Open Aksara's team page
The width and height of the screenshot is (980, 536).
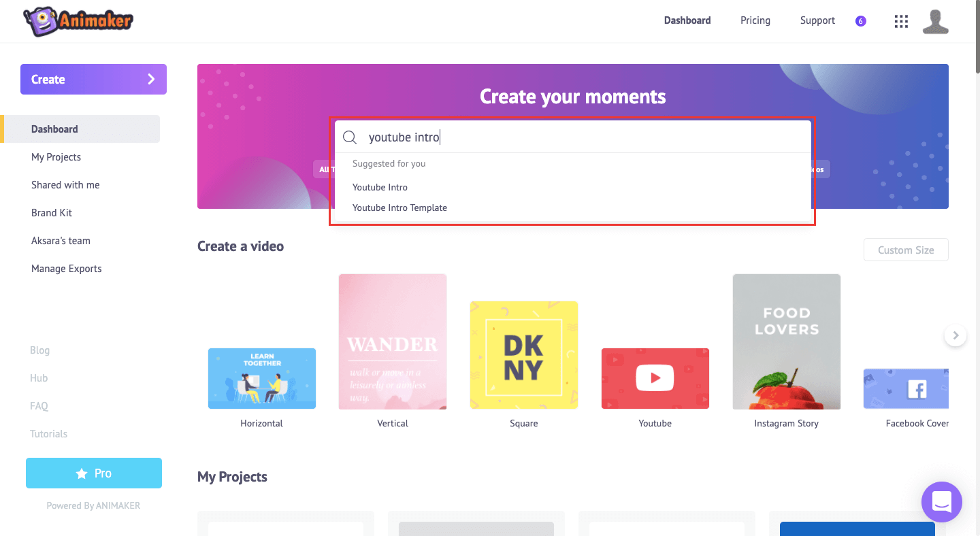[x=61, y=241]
